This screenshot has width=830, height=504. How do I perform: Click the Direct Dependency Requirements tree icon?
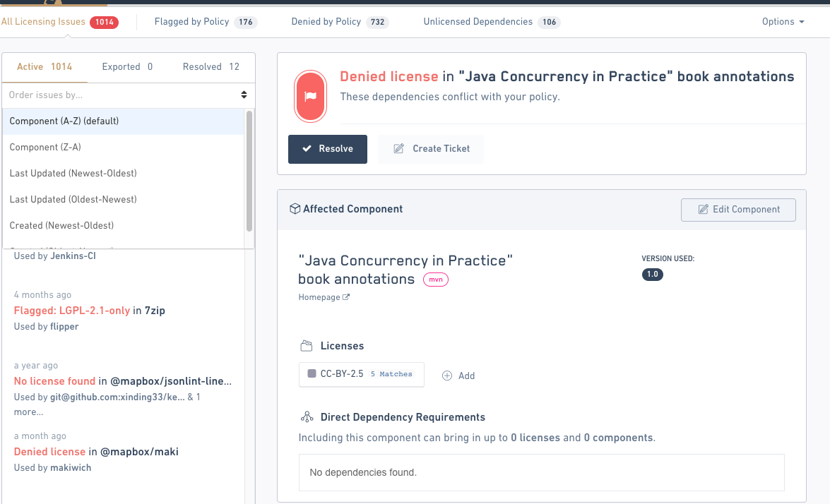307,417
